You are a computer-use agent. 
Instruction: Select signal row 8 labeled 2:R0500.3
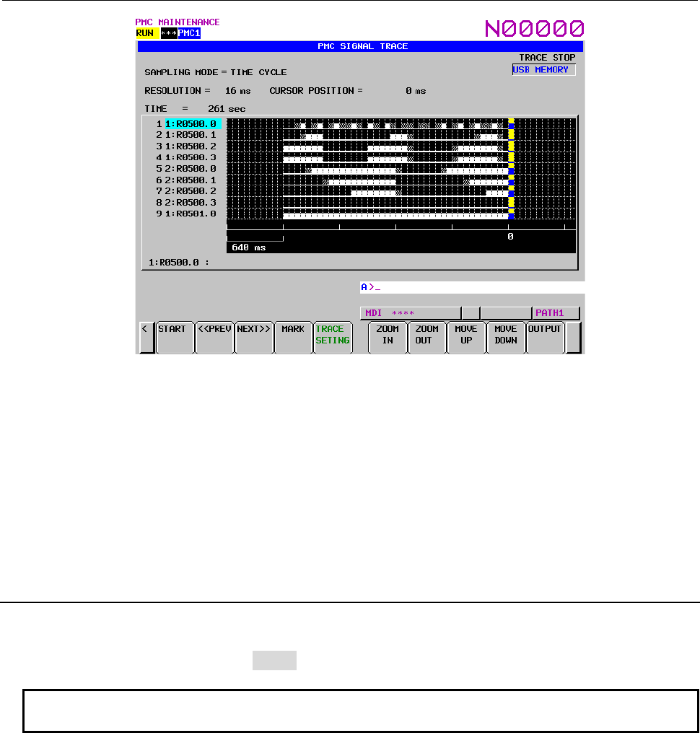(x=186, y=203)
